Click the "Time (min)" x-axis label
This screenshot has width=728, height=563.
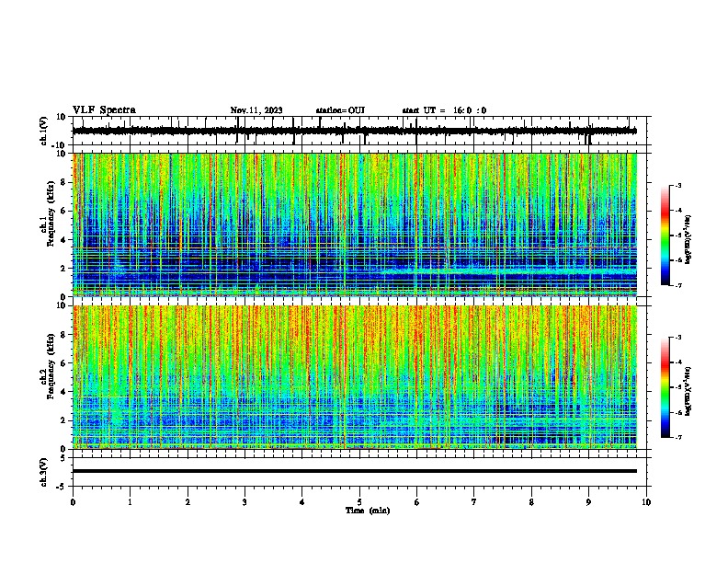pos(368,511)
